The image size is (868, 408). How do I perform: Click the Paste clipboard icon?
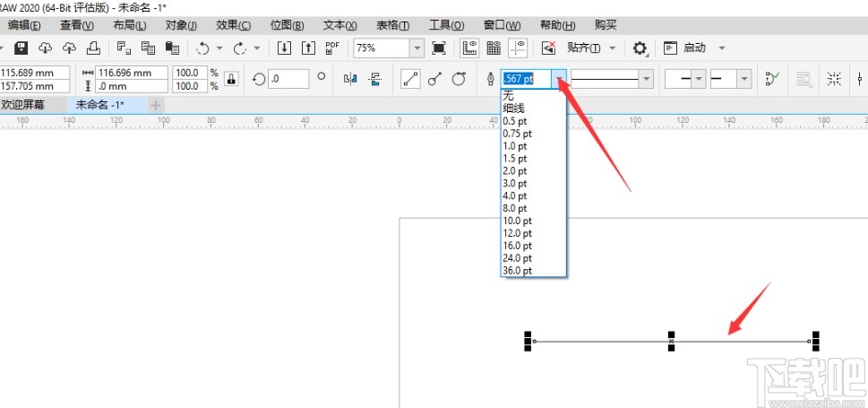coord(172,48)
